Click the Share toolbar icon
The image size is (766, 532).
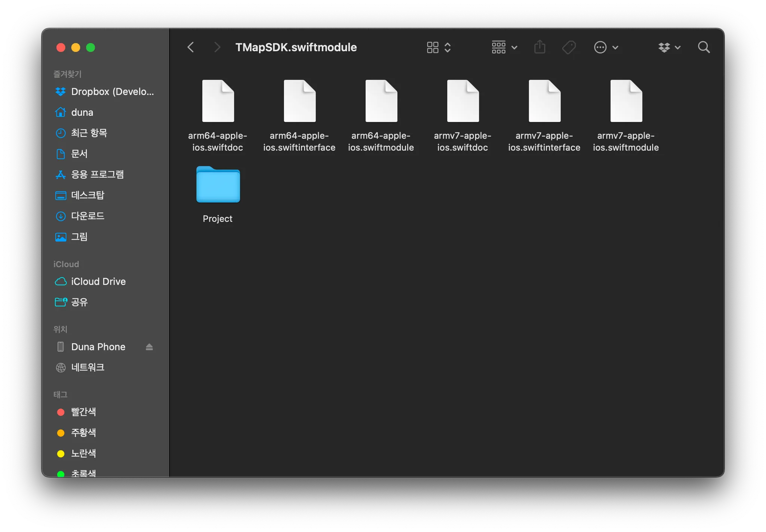(x=540, y=47)
